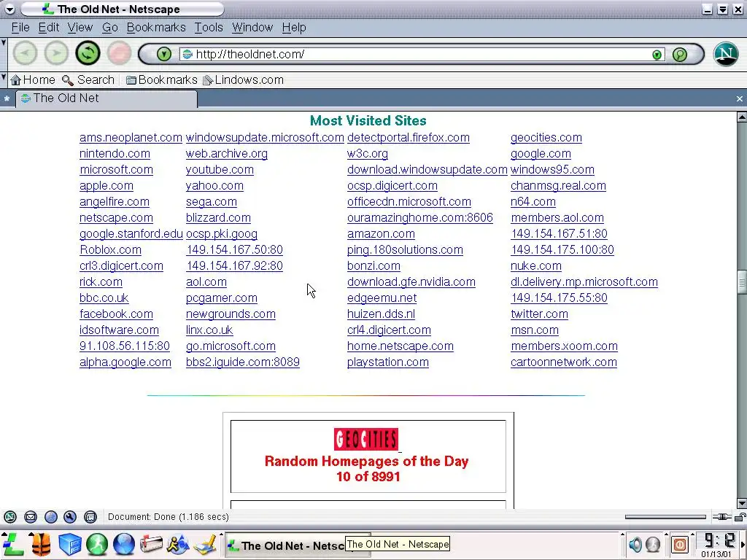The height and width of the screenshot is (560, 747).
Task: Open new tab with the asterisk button
Action: tap(7, 98)
